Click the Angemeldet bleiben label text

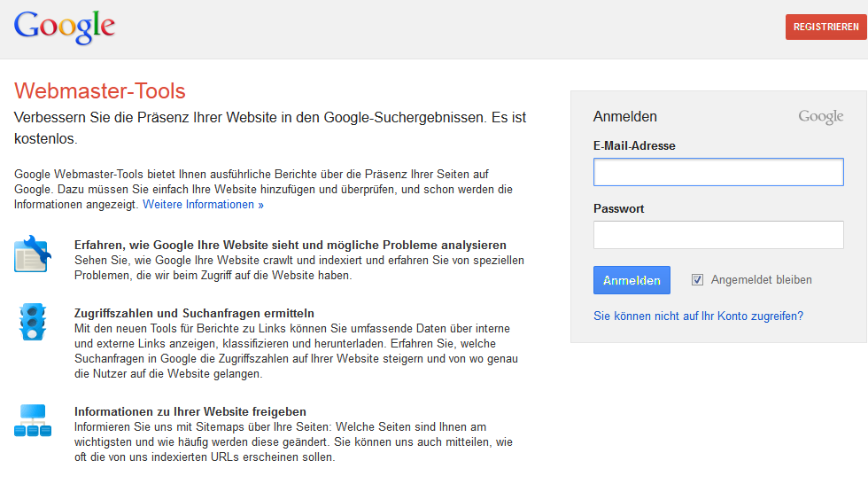coord(761,280)
